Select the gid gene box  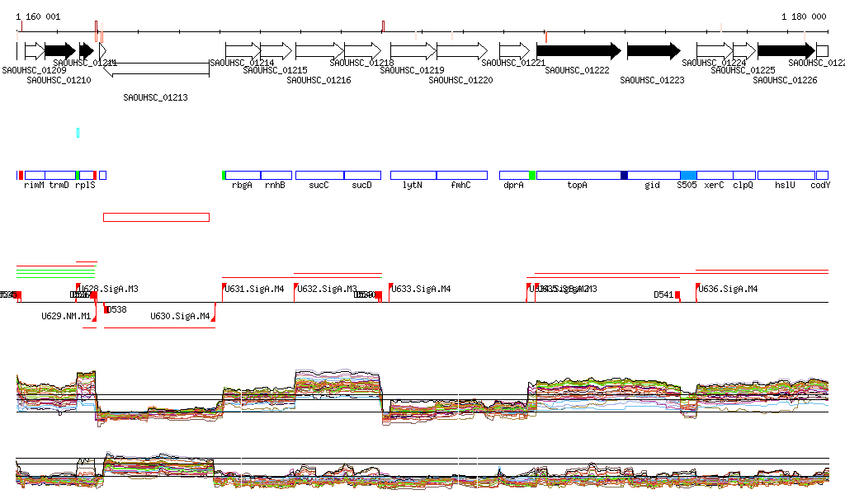point(654,175)
